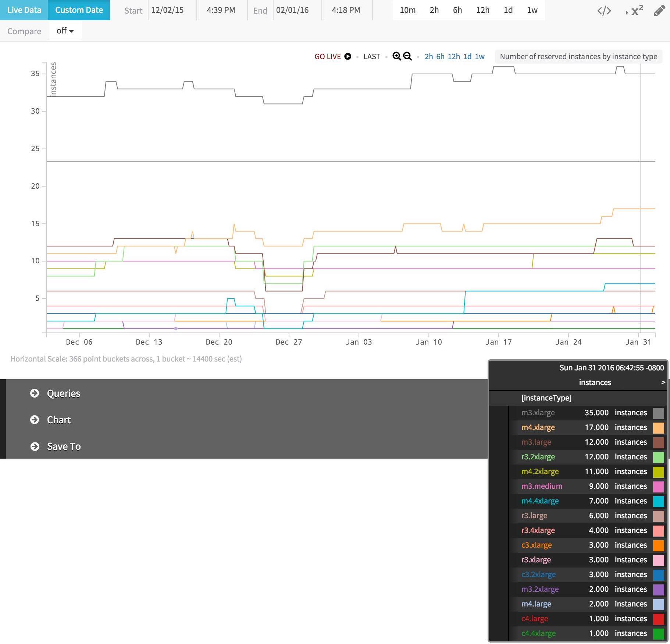Select the top-bar 6h time range
Screen dimensions: 670x644
tap(457, 10)
